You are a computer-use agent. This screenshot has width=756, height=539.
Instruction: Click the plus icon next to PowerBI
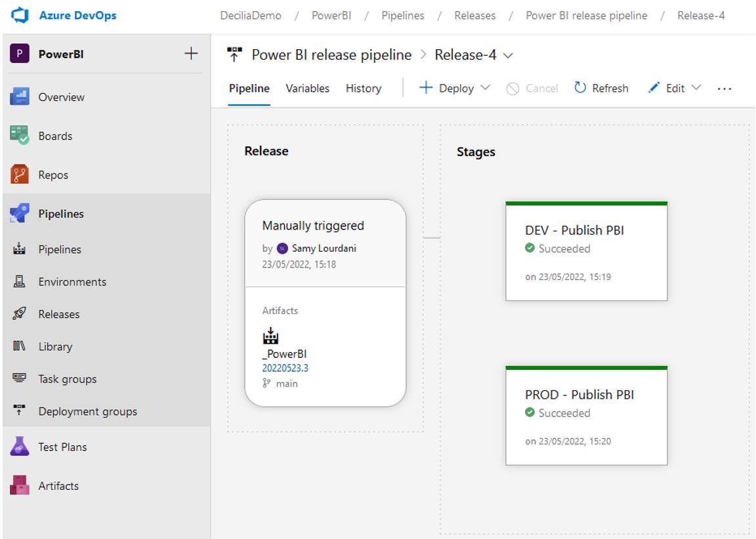point(191,54)
